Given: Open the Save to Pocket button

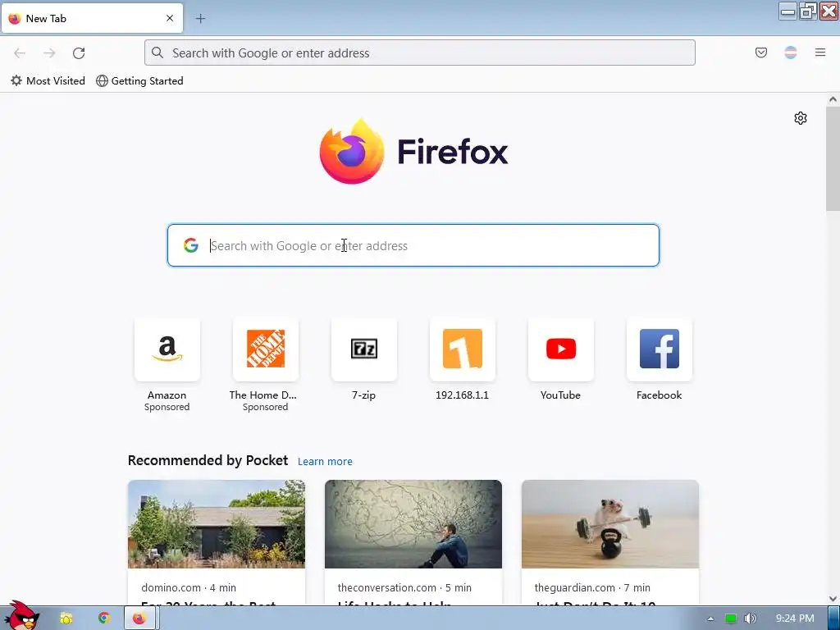Looking at the screenshot, I should 761,52.
